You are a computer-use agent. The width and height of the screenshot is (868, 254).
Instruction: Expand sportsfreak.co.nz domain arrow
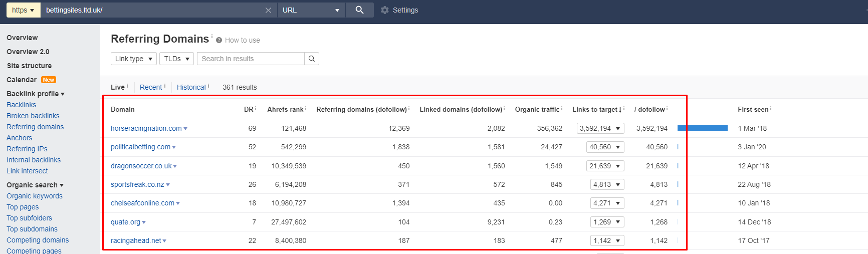coord(168,185)
